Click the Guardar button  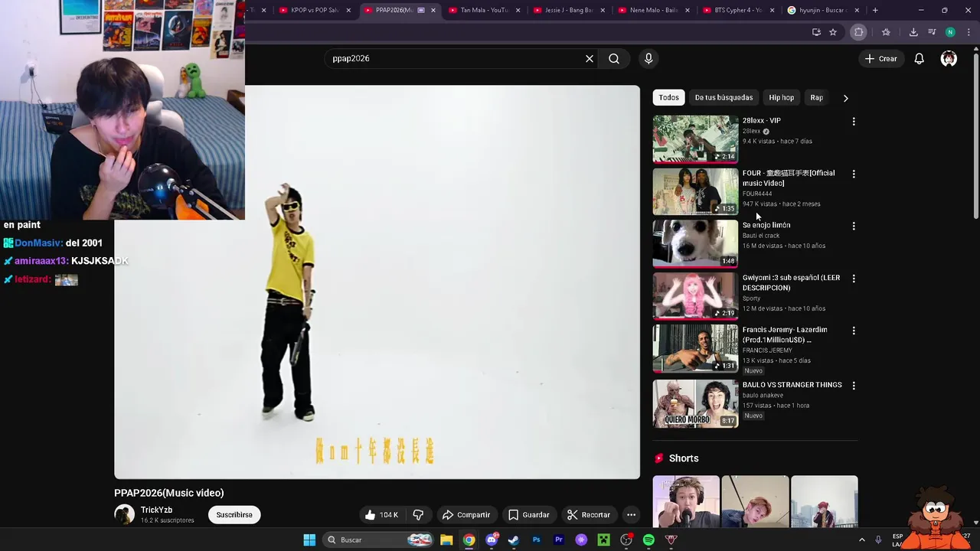[529, 515]
